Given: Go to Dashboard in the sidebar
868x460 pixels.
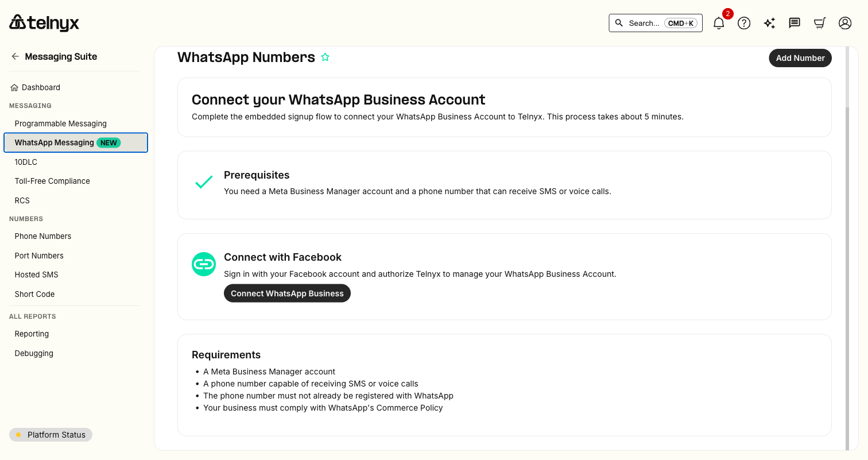Looking at the screenshot, I should [x=41, y=87].
